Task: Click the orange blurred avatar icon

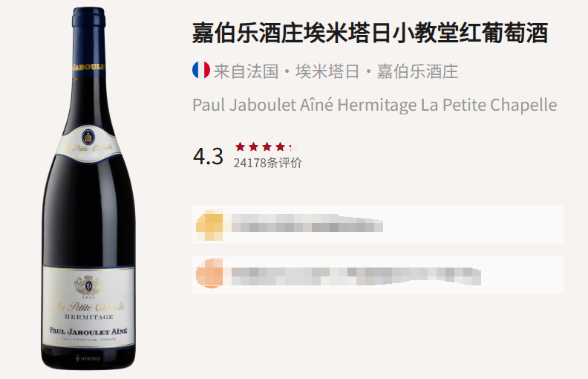Action: (x=209, y=273)
